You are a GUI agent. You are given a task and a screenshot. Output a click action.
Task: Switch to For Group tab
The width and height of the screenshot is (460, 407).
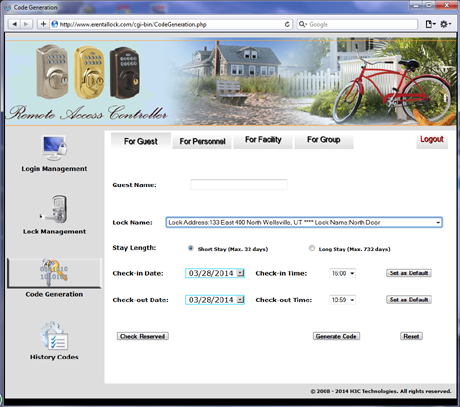coord(324,140)
